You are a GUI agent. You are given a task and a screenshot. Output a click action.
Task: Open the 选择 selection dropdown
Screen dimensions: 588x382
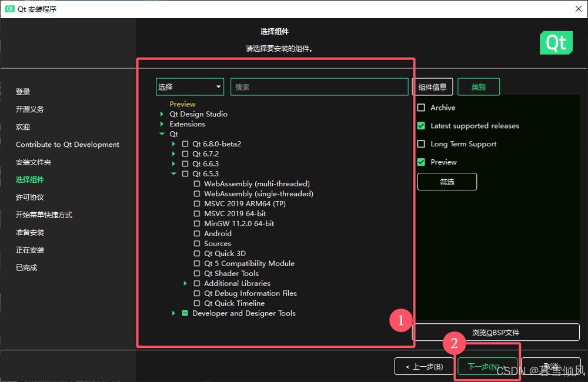190,87
